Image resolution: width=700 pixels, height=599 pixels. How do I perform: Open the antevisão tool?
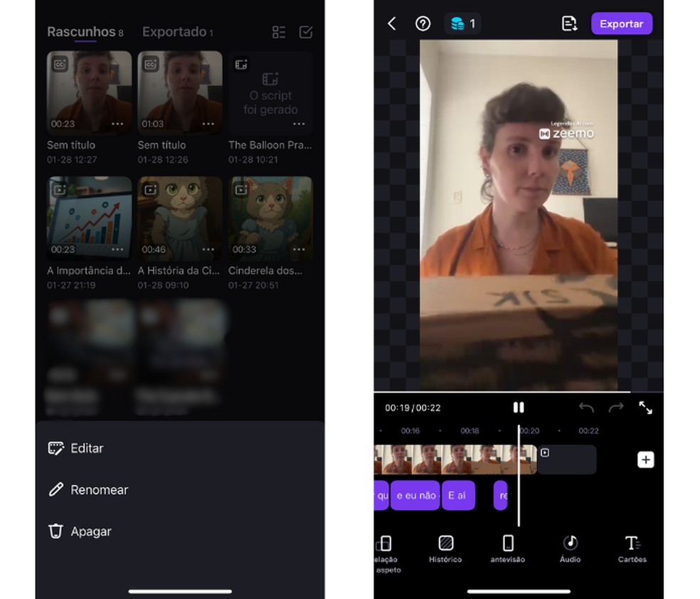(x=508, y=549)
